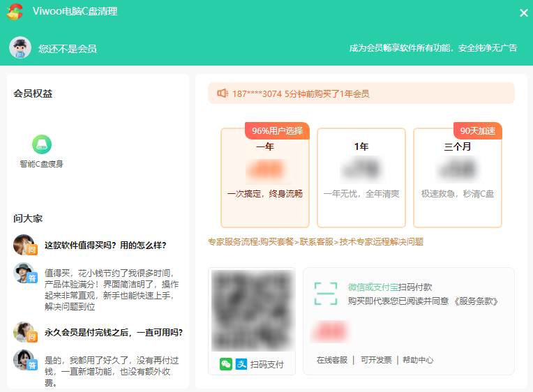Image resolution: width=533 pixels, height=392 pixels.
Task: Click the 智能C盘瘦身 disk icon
Action: click(42, 144)
